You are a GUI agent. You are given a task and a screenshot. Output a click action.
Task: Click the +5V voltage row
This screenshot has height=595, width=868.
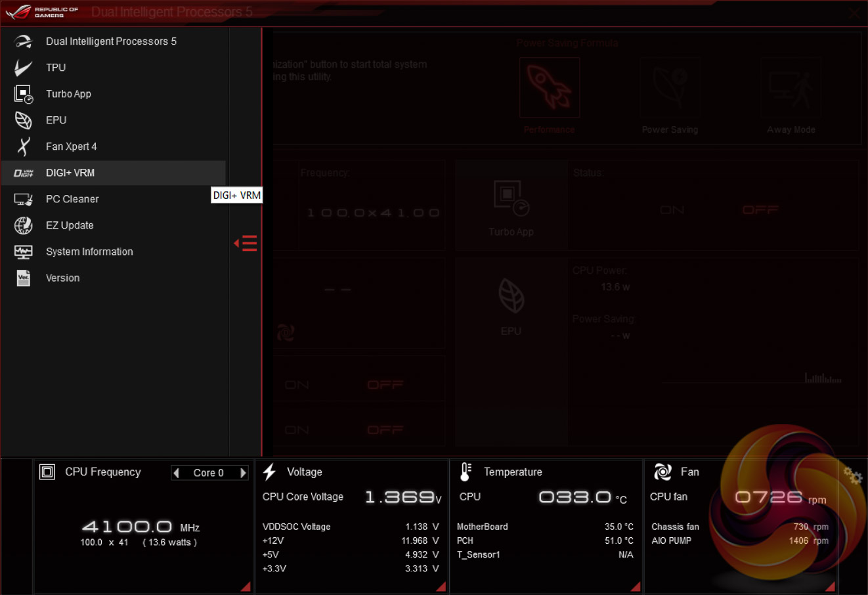(x=351, y=554)
